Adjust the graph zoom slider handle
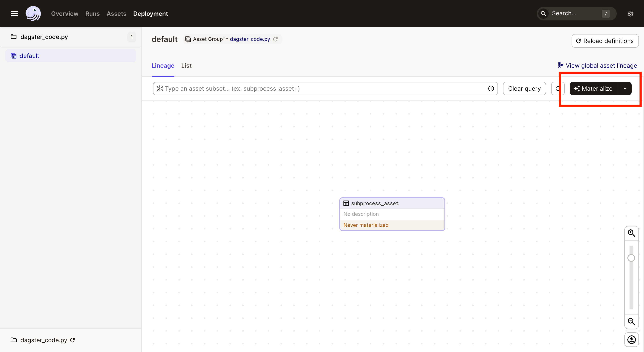 click(631, 258)
